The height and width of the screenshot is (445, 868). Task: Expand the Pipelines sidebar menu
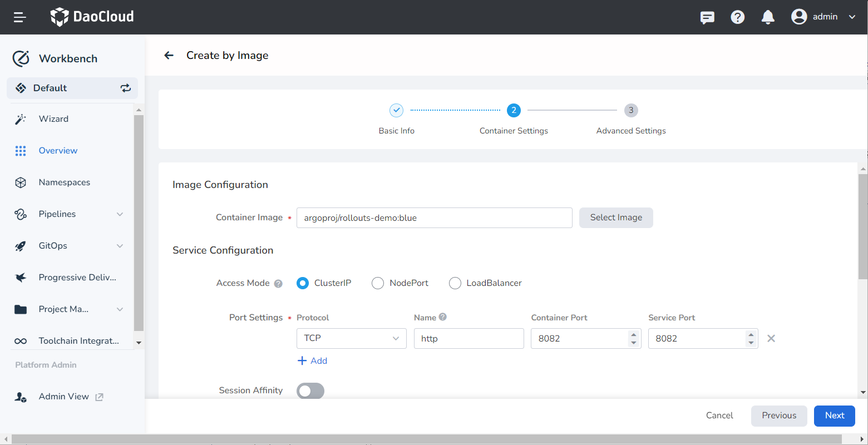120,214
